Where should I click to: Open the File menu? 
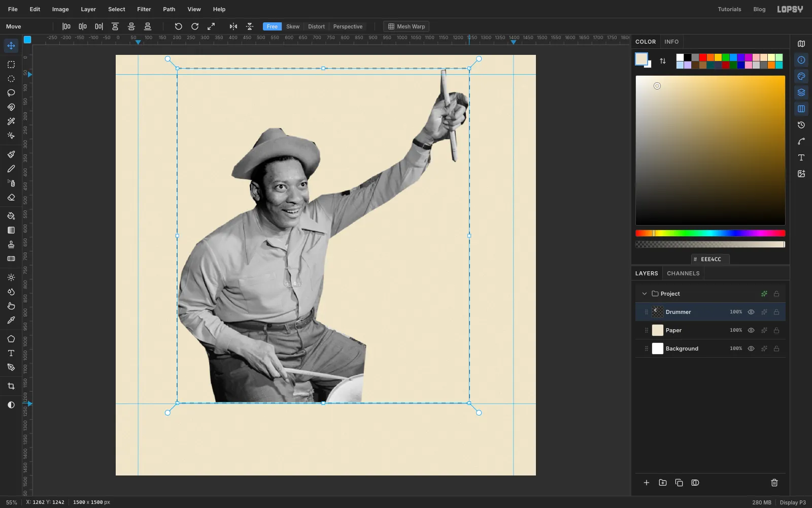[x=13, y=9]
